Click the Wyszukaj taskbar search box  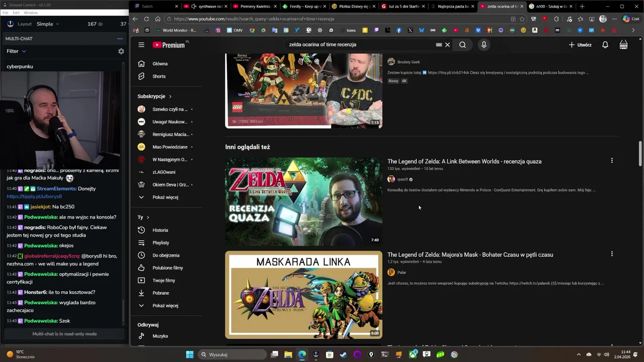click(x=232, y=354)
